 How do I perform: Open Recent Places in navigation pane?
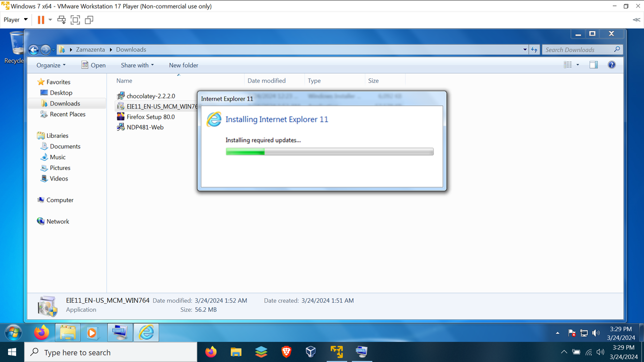67,114
